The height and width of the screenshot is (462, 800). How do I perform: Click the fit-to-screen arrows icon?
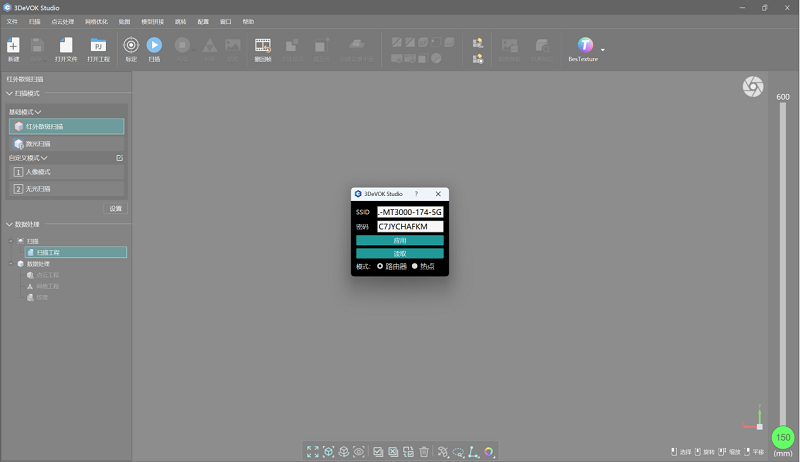[x=313, y=451]
